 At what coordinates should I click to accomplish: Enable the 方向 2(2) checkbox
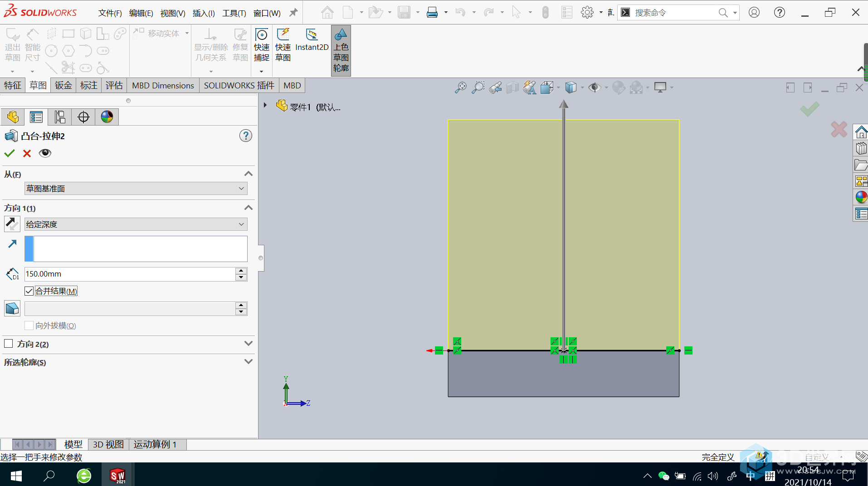(8, 344)
